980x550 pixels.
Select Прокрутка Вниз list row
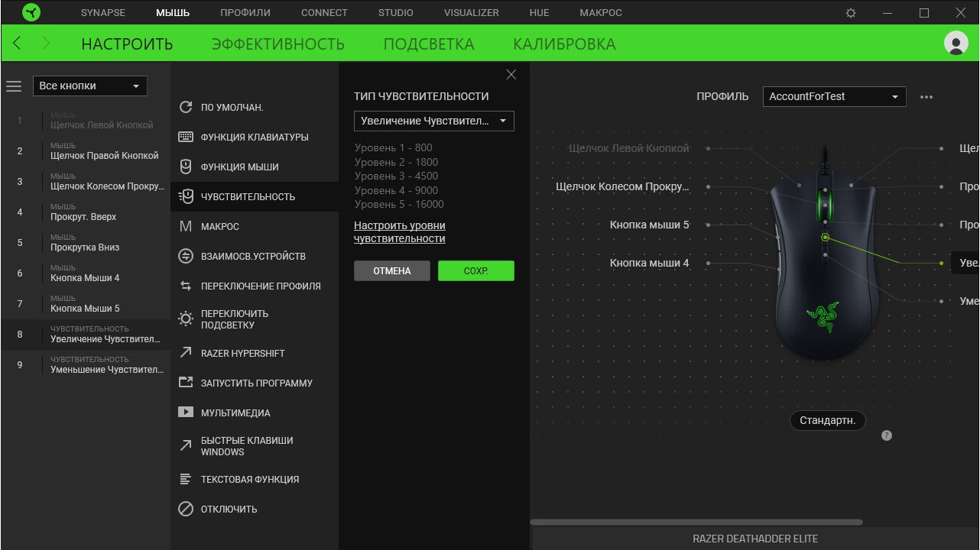[x=85, y=243]
